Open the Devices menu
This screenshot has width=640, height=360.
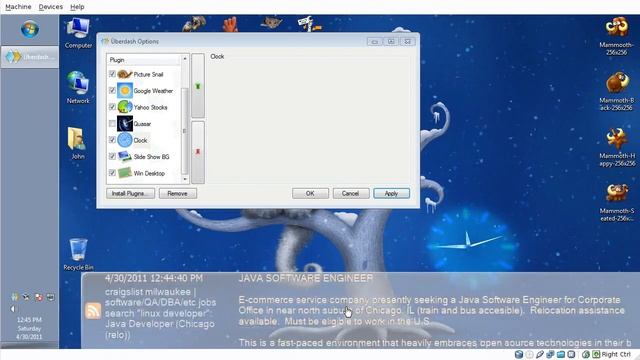(x=51, y=7)
